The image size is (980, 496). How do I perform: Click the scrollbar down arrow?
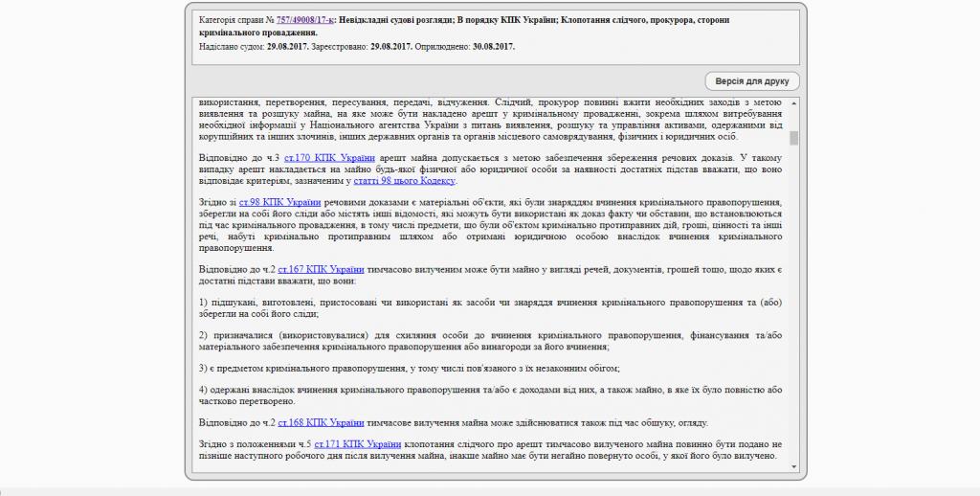(793, 466)
